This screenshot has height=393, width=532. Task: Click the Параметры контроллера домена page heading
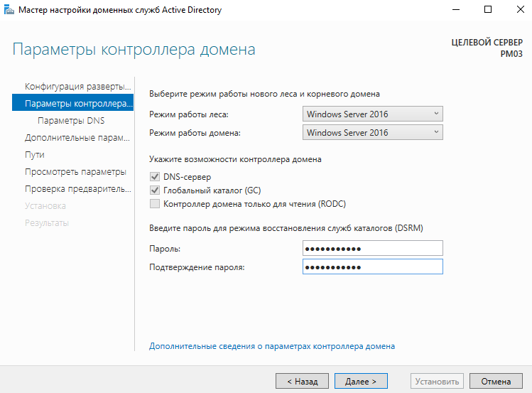134,50
